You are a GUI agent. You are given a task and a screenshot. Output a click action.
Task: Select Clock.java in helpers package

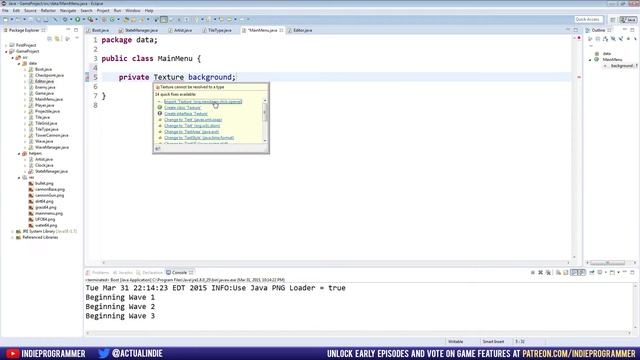click(44, 165)
